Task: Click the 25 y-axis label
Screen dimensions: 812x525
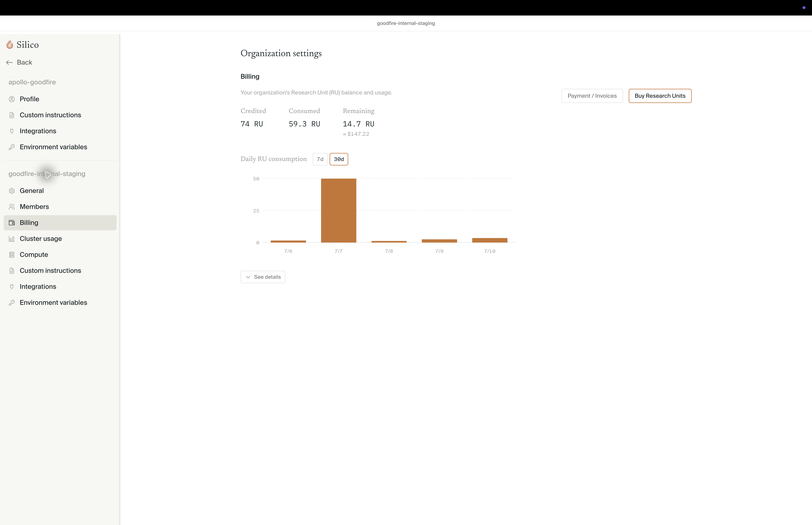Action: (x=256, y=211)
